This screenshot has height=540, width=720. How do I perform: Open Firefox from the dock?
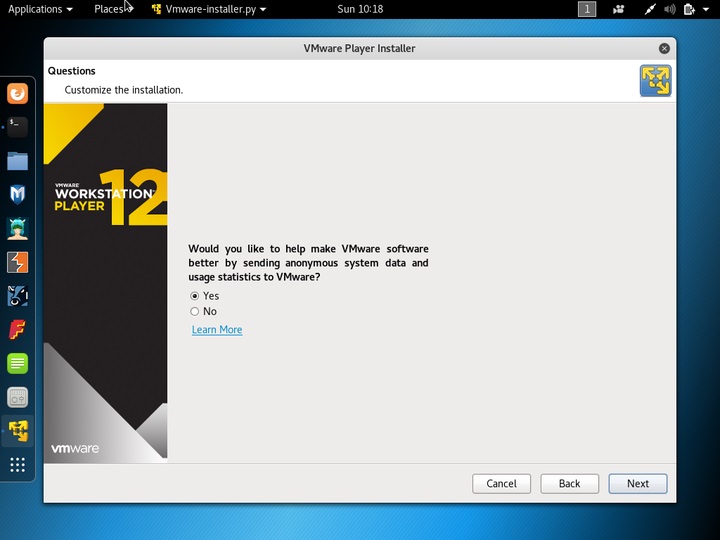click(17, 94)
